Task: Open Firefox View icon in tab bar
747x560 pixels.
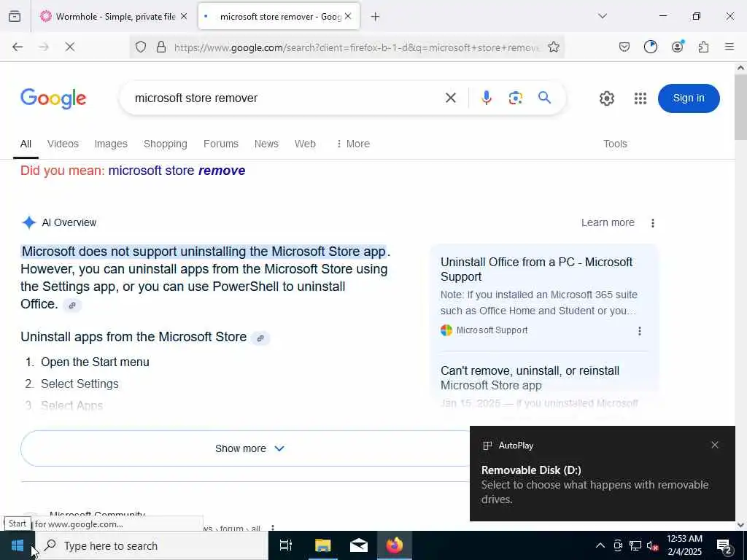Action: click(15, 16)
